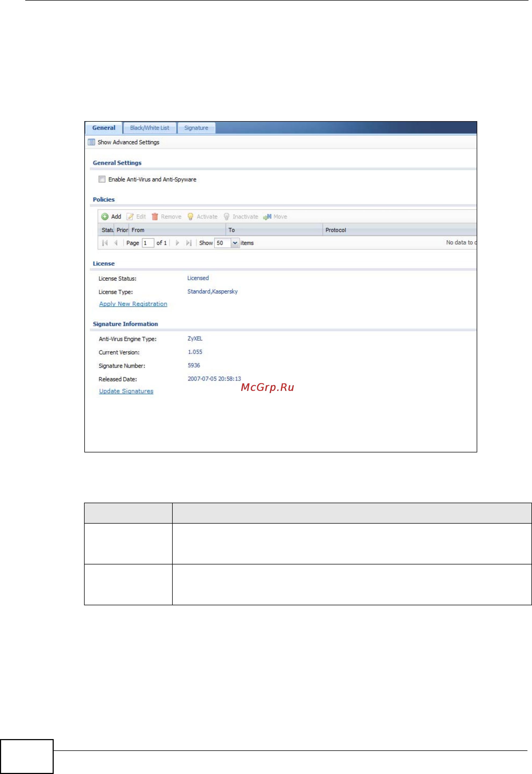532x774 pixels.
Task: Click the green Add icon
Action: 105,217
